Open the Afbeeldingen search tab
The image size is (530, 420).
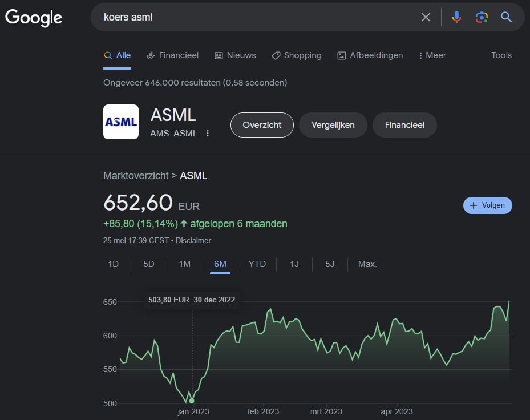point(370,55)
